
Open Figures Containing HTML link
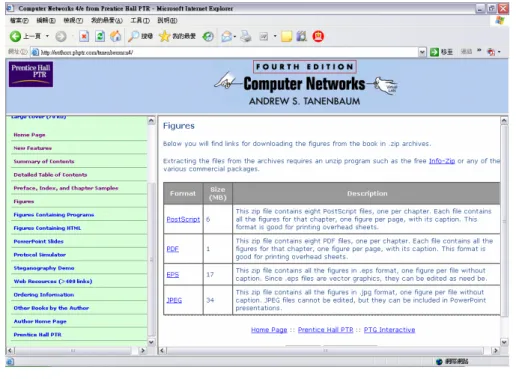click(47, 228)
